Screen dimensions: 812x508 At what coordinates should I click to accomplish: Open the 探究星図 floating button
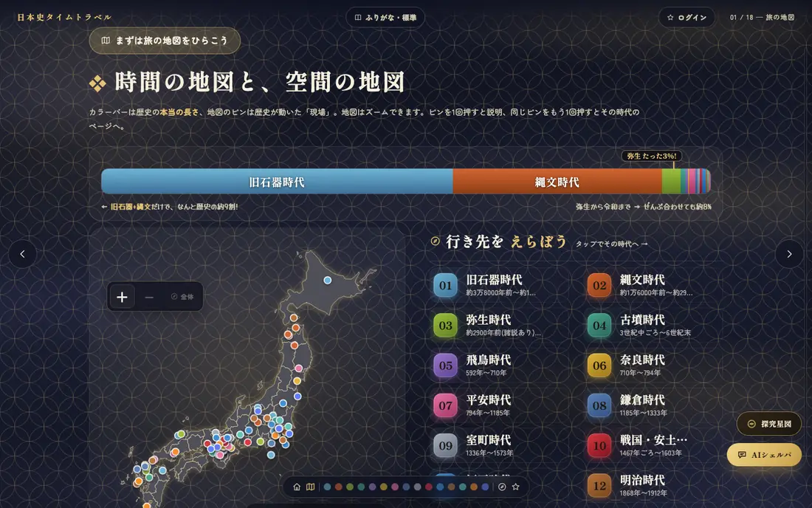pos(769,424)
